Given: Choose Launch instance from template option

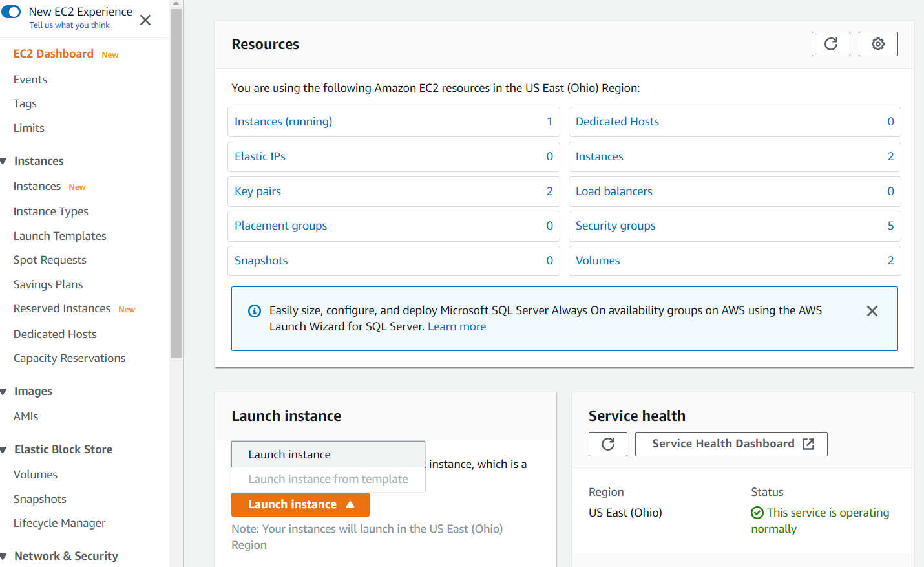Looking at the screenshot, I should (x=328, y=479).
